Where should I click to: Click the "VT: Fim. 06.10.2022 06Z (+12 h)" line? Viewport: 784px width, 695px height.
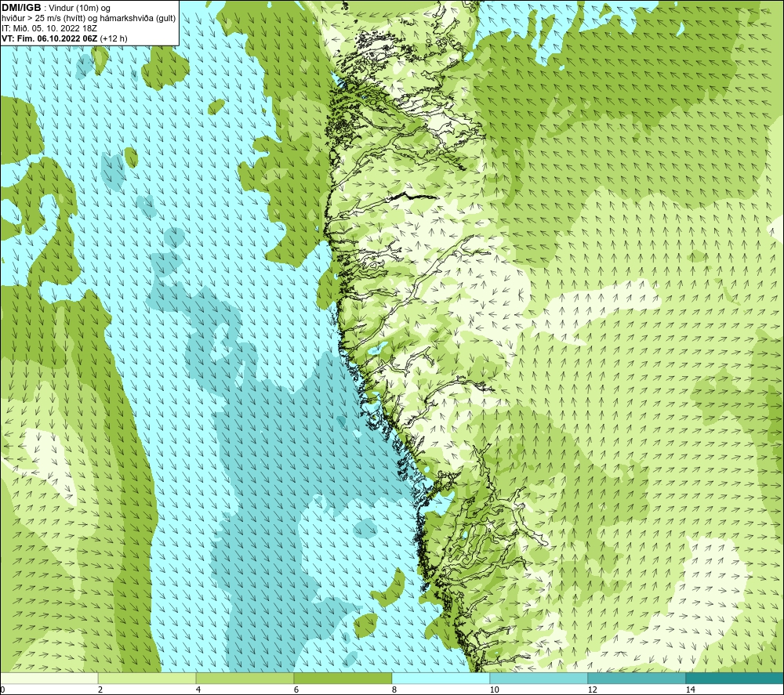pos(64,38)
